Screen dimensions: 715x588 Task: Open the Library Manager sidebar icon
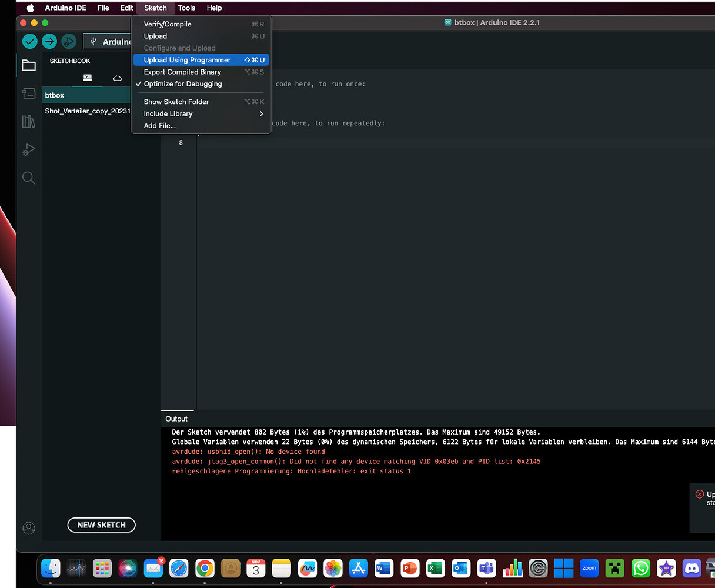click(x=29, y=121)
